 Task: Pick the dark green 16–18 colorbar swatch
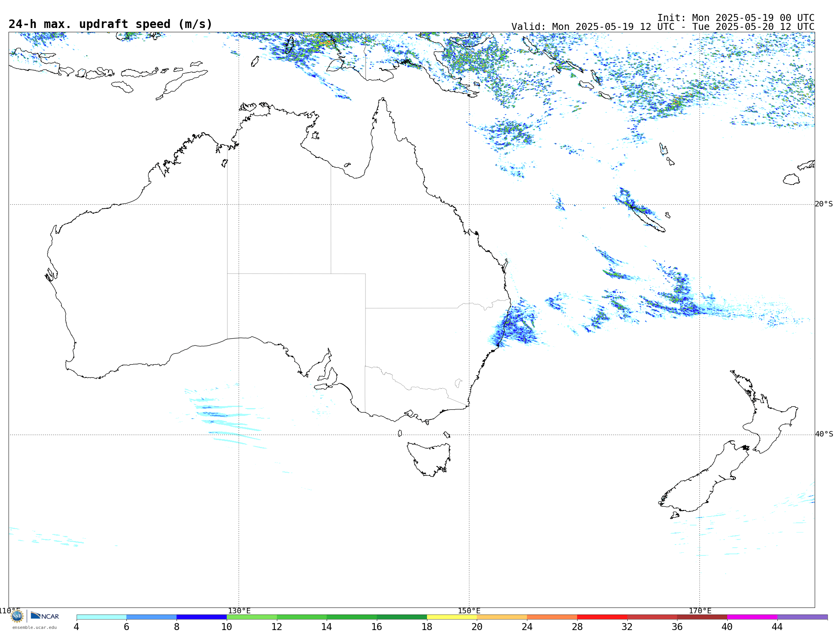(402, 617)
